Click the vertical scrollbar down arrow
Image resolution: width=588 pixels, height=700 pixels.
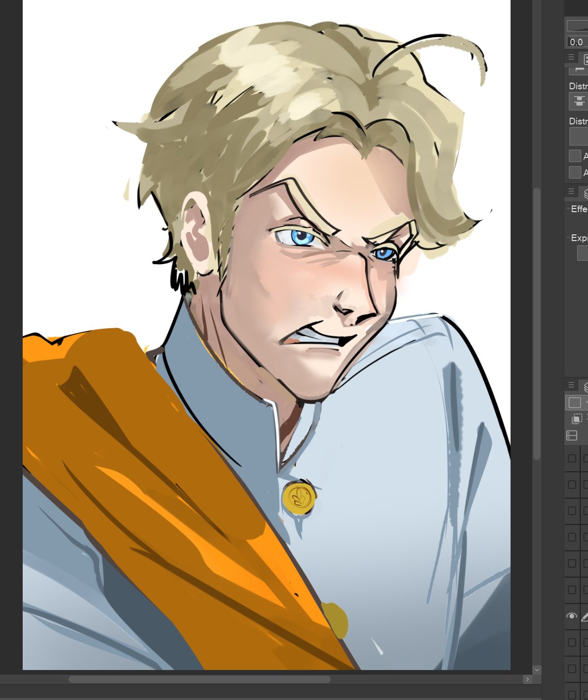click(x=537, y=670)
